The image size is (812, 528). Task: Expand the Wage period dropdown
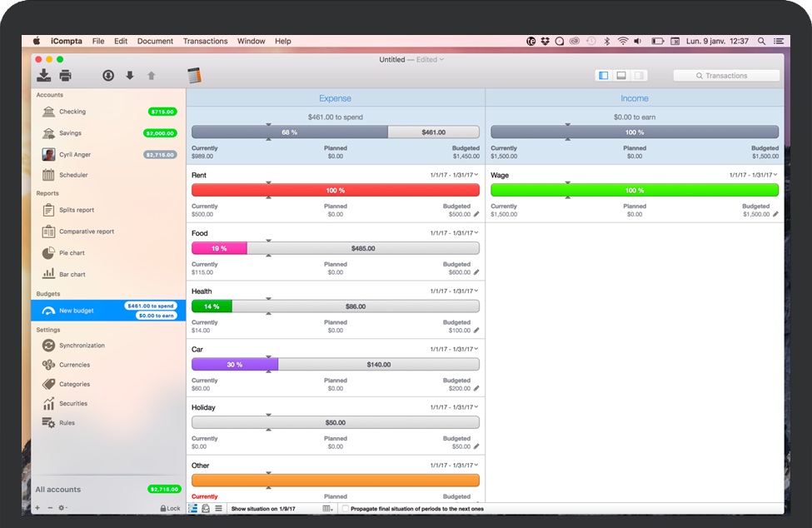(775, 175)
